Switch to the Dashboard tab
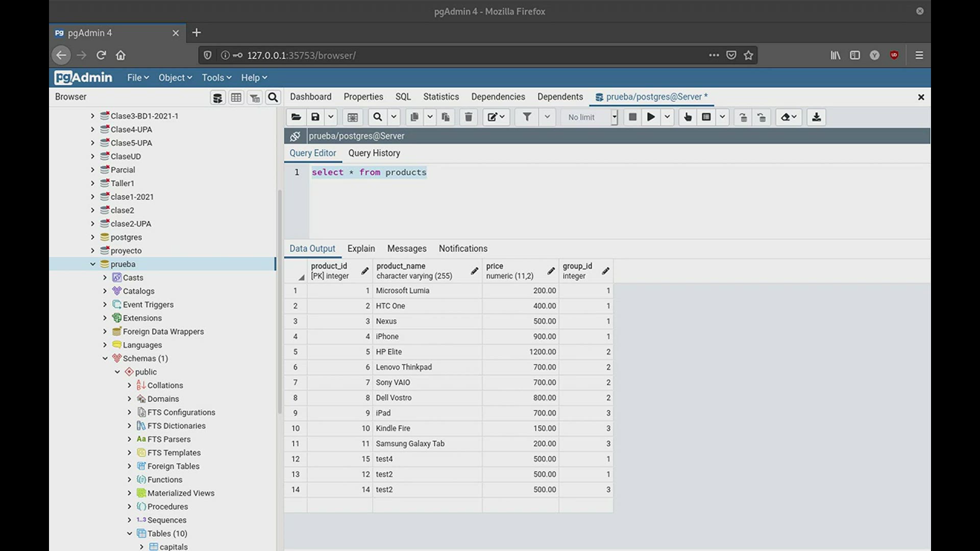980x551 pixels. click(x=310, y=97)
